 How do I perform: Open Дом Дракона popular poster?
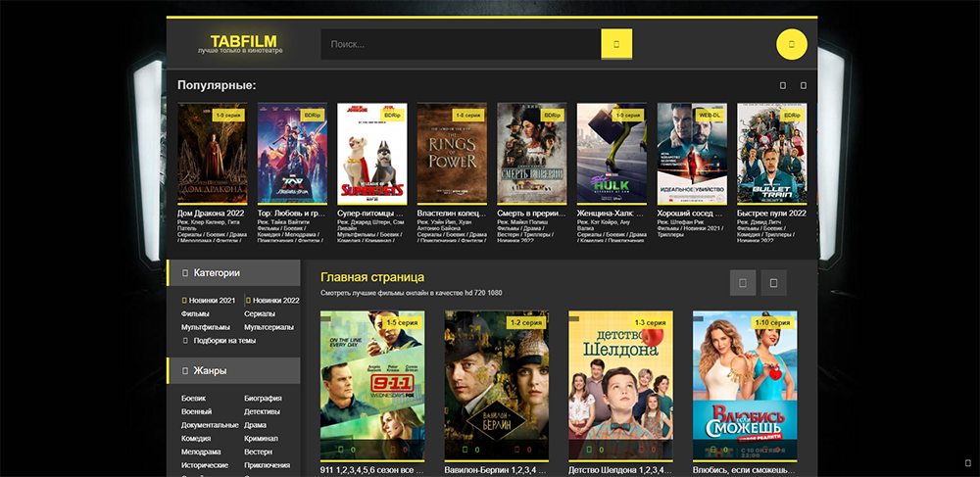[212, 154]
